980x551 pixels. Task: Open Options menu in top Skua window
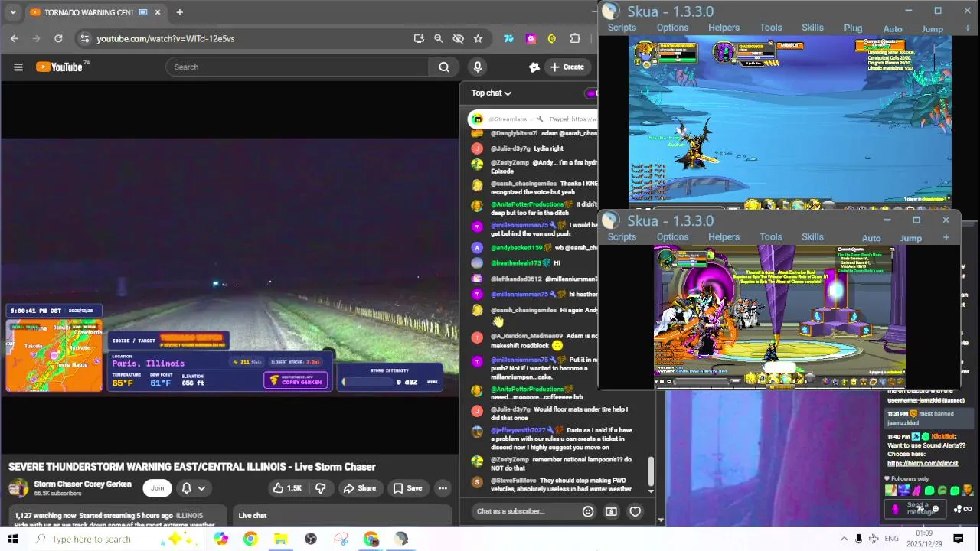[x=672, y=28]
